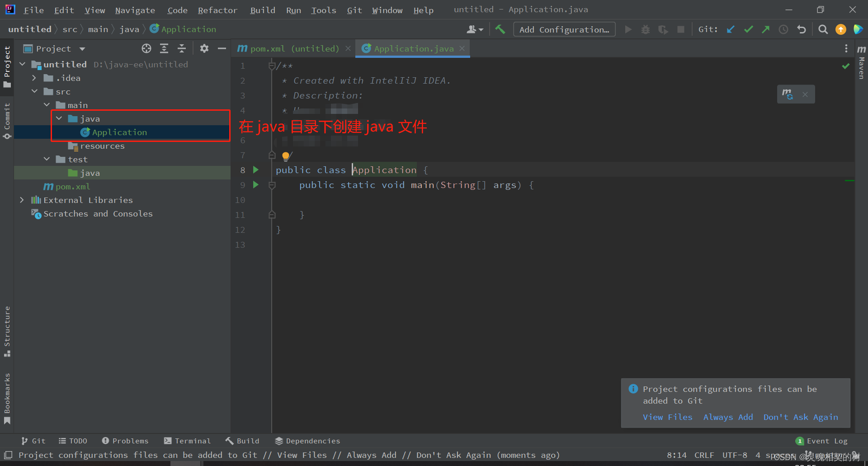Image resolution: width=868 pixels, height=466 pixels.
Task: Click Git Push green arrow icon
Action: tap(766, 29)
